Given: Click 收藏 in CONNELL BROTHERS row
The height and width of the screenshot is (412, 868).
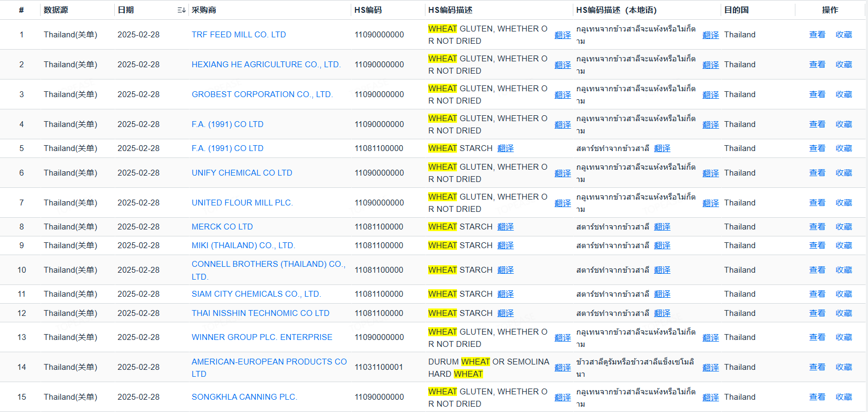Looking at the screenshot, I should point(844,270).
